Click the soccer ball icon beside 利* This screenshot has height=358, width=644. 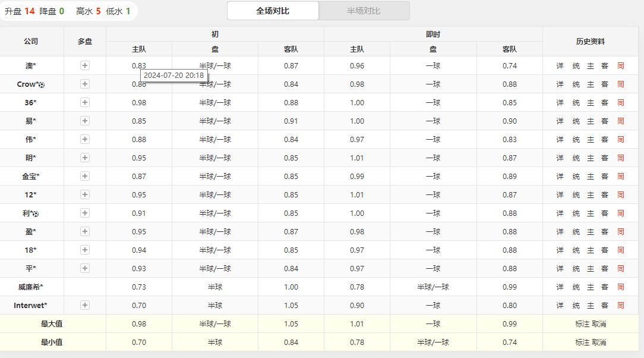pyautogui.click(x=36, y=213)
